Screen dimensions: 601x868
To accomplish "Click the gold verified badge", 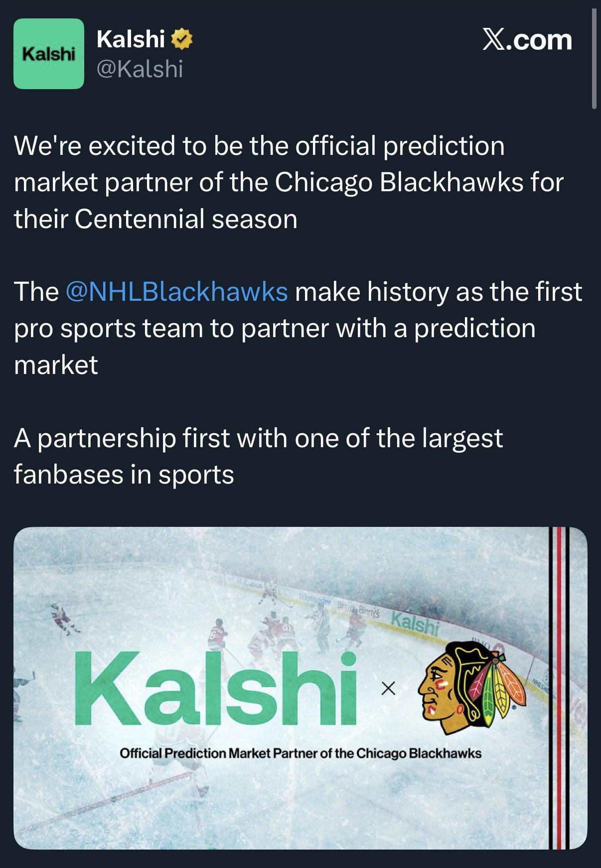I will [x=182, y=39].
